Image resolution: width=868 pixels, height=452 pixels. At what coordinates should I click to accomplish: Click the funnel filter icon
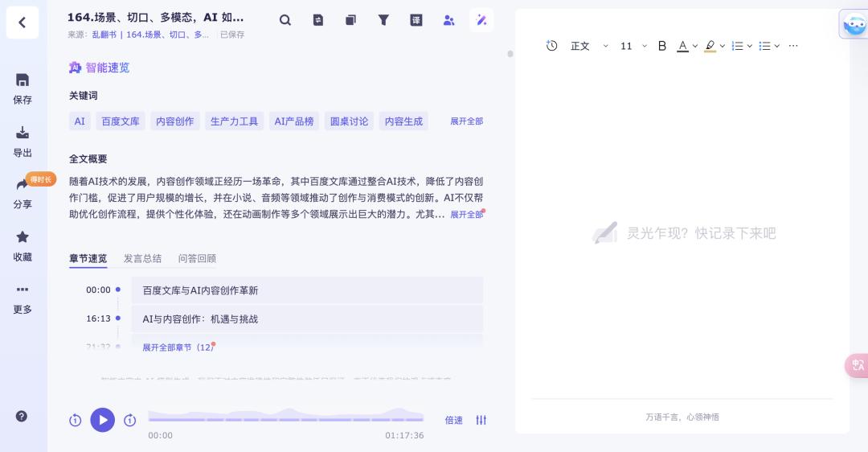383,20
